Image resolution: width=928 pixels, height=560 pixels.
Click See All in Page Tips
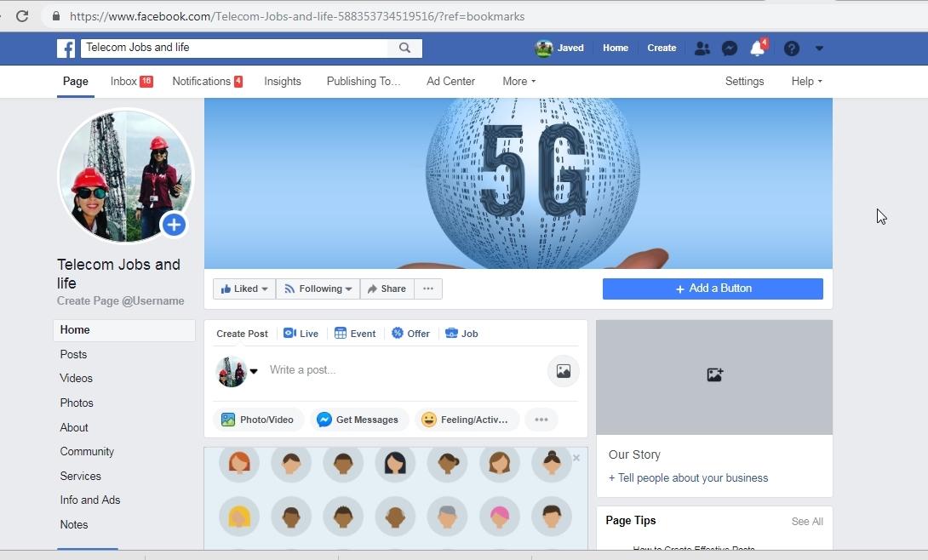click(x=807, y=522)
